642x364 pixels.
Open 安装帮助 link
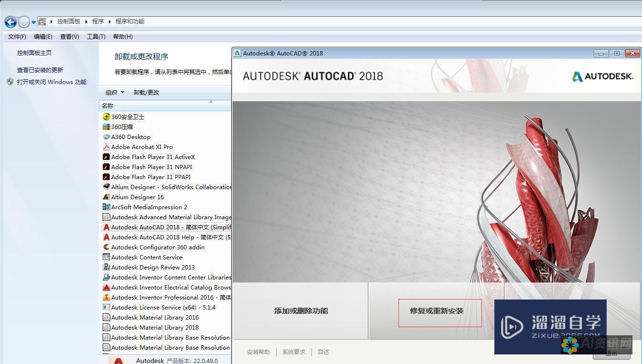coord(258,352)
